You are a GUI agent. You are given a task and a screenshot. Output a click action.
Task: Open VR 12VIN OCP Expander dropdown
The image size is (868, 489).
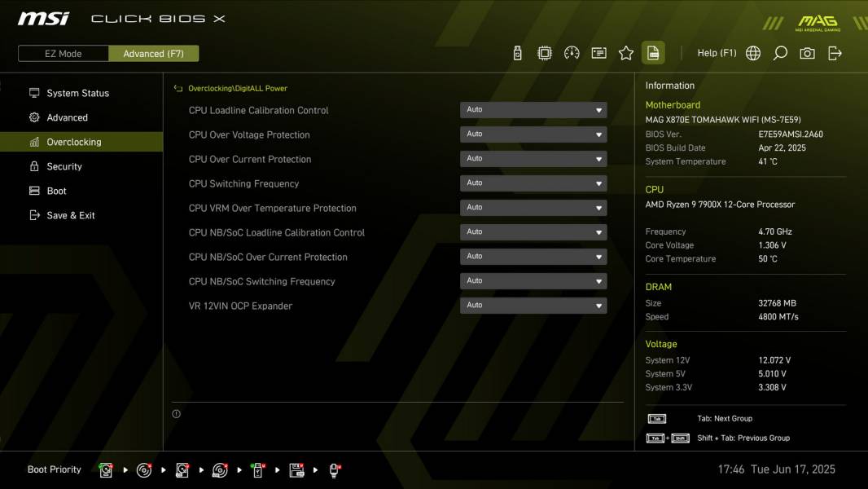click(533, 305)
